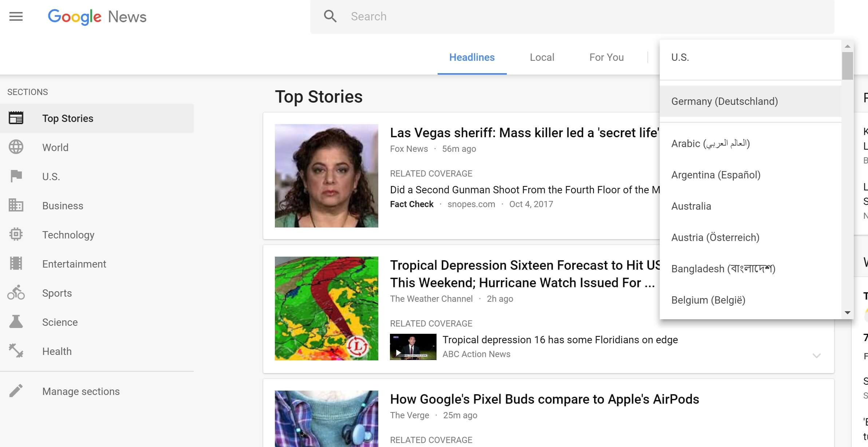
Task: Click the Sports bicycle icon
Action: coord(16,293)
